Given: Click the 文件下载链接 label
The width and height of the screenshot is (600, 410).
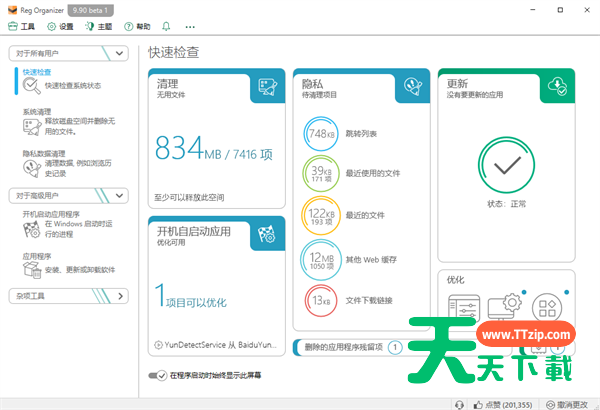Looking at the screenshot, I should [369, 301].
